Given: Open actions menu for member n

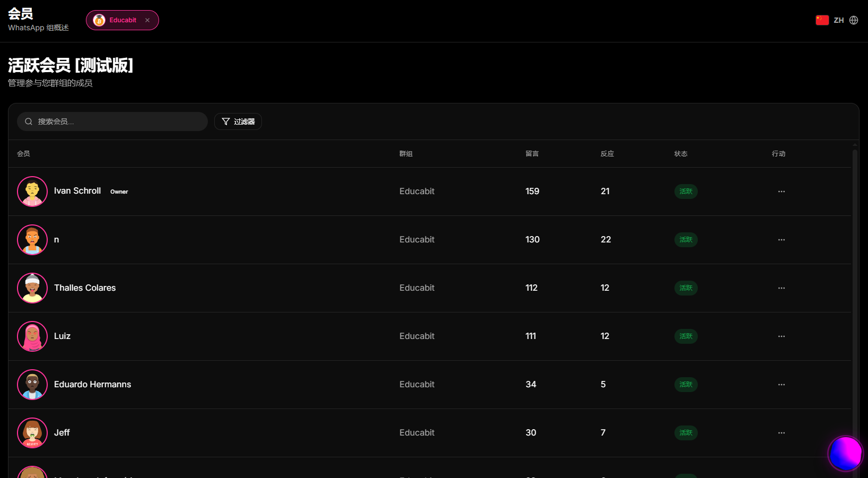Looking at the screenshot, I should 781,240.
